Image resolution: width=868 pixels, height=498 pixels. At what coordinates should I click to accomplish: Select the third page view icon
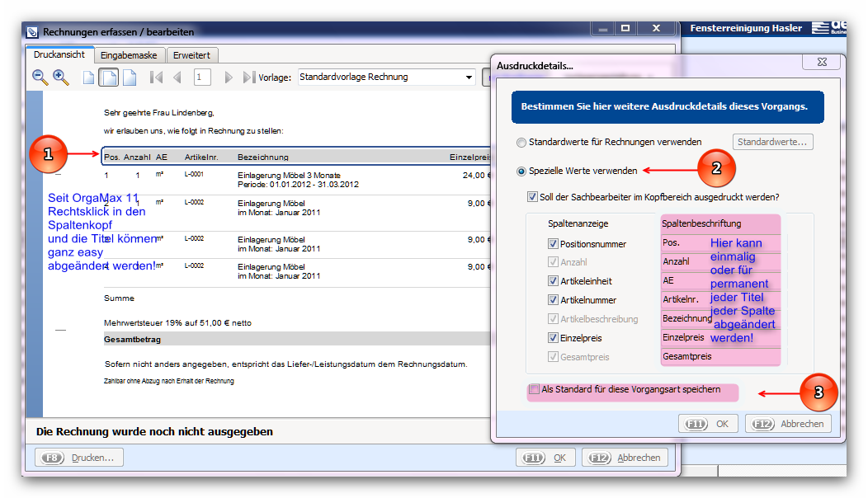pyautogui.click(x=130, y=78)
